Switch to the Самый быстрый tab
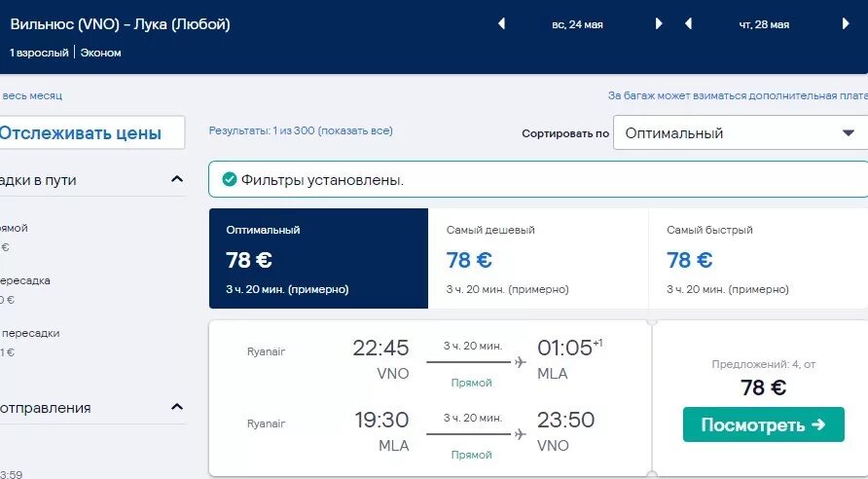This screenshot has width=868, height=479. [x=757, y=258]
